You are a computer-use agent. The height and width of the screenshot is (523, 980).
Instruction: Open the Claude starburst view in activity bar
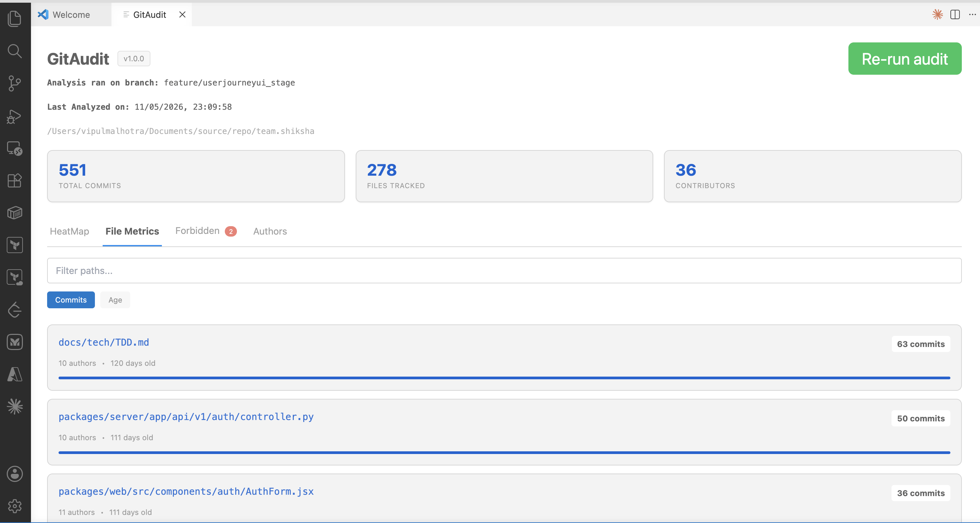(x=14, y=407)
